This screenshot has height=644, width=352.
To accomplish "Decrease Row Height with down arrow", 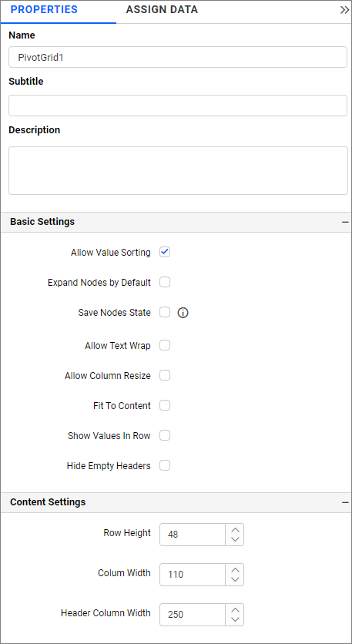I will coord(235,540).
